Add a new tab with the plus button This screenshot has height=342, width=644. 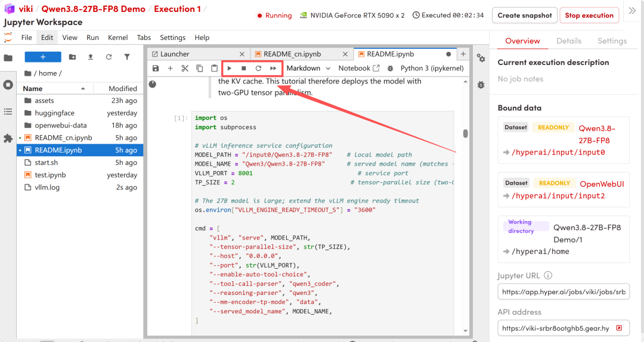tap(463, 54)
